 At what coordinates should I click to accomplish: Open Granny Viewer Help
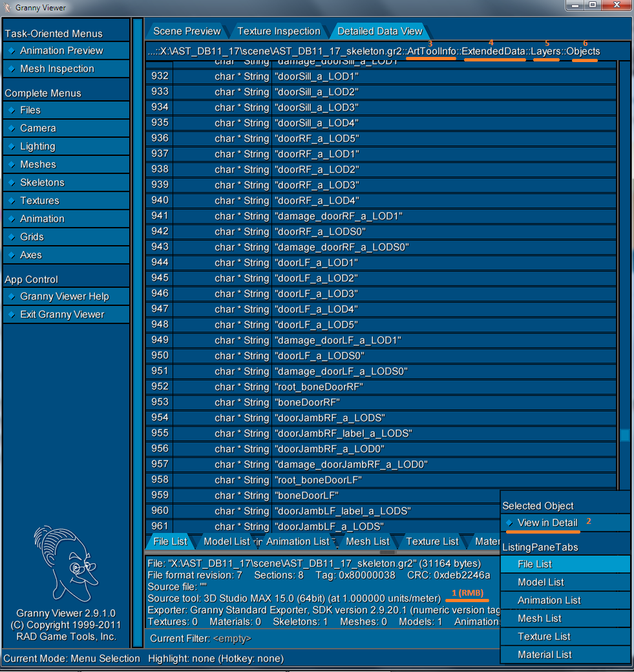pos(64,296)
